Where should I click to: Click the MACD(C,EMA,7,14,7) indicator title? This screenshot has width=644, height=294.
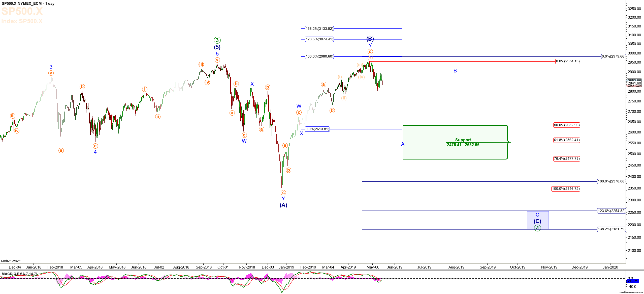pyautogui.click(x=19, y=274)
